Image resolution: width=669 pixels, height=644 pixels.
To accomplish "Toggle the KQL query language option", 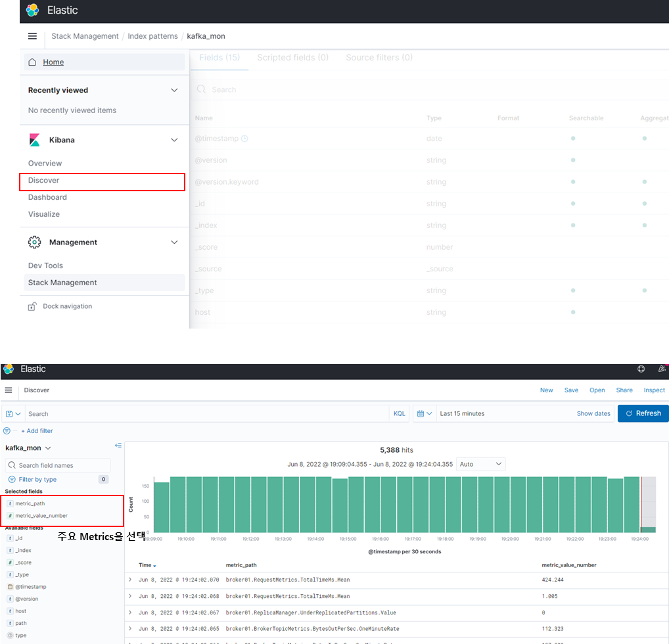I will tap(399, 413).
